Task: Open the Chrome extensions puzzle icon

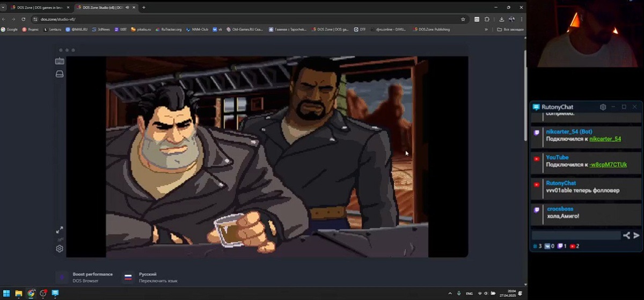Action: [487, 19]
